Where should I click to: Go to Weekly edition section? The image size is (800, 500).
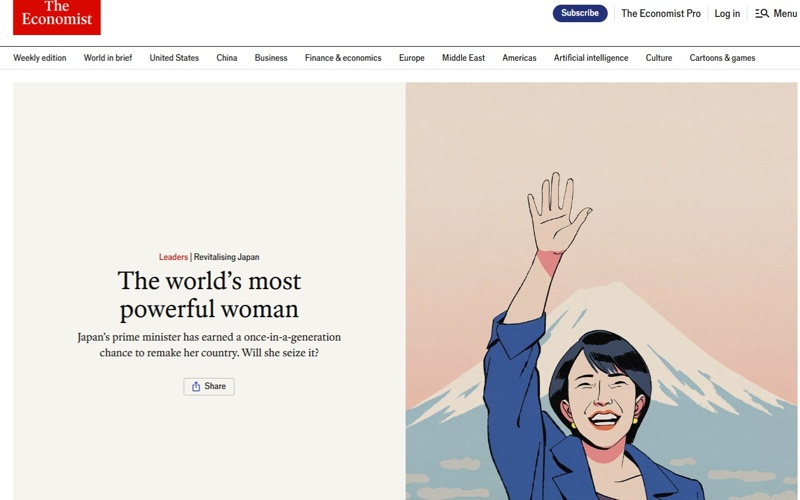coord(40,58)
